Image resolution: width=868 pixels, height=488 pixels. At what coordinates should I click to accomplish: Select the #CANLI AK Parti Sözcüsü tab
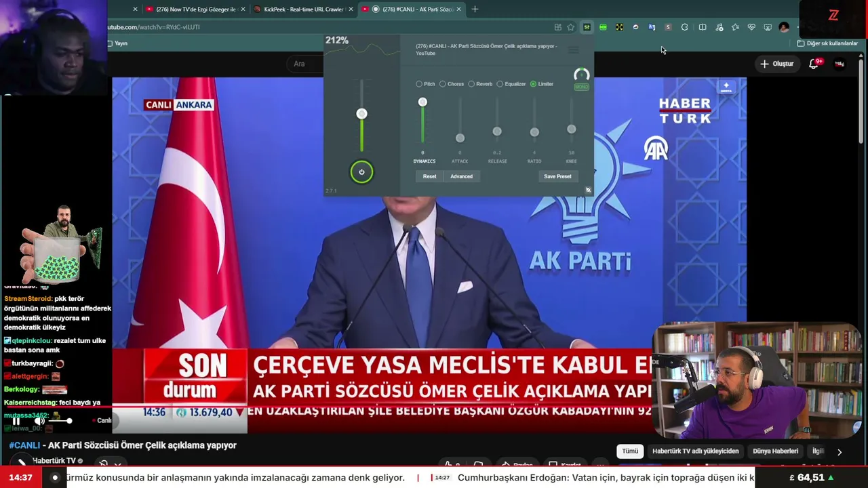(412, 9)
